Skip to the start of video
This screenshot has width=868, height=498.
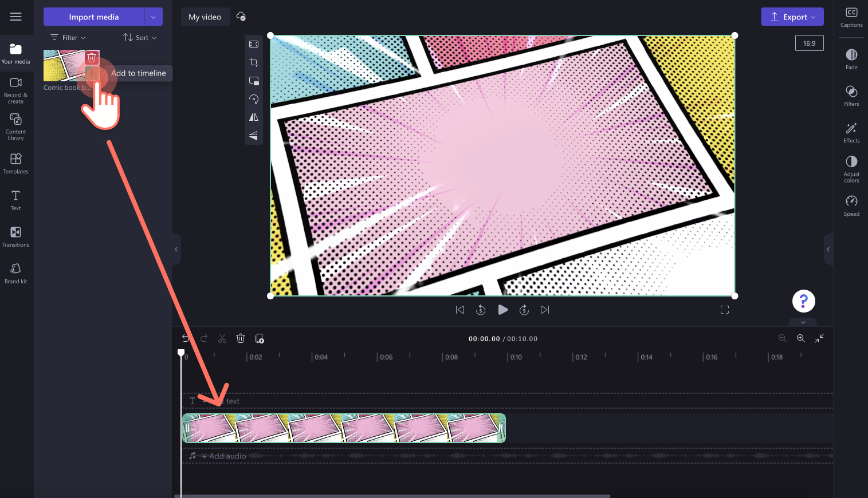coord(460,310)
